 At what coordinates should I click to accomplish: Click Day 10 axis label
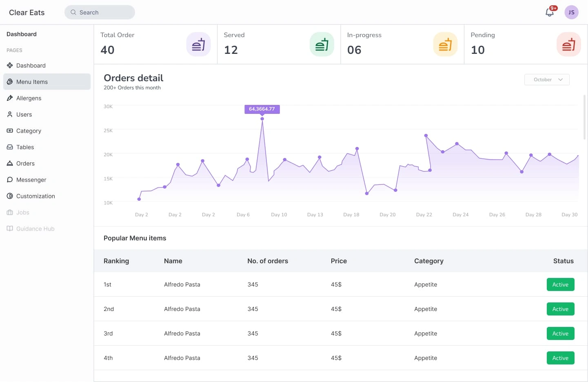[x=279, y=215]
